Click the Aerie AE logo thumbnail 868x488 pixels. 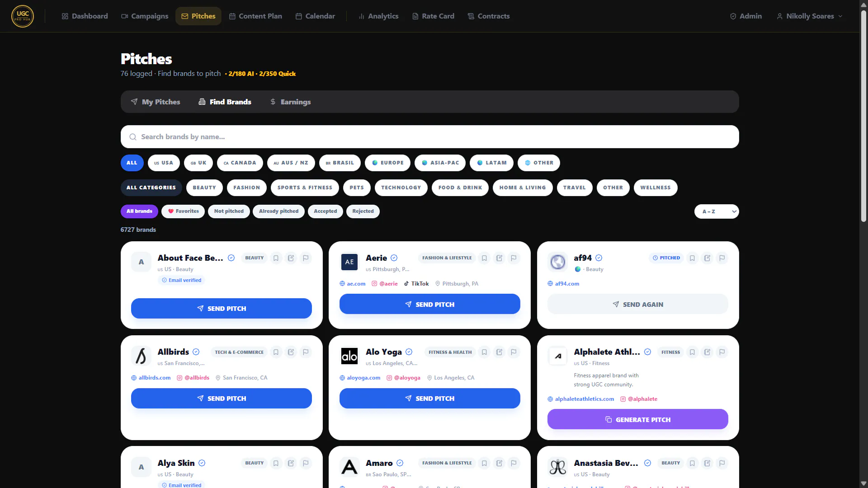(x=349, y=262)
